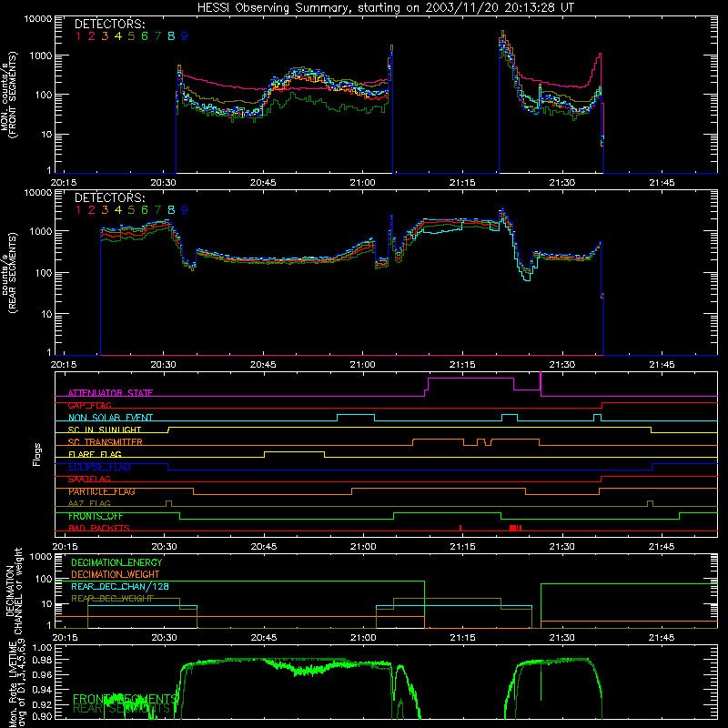
Task: Click the HESSI Observing Summary title text
Action: point(385,8)
